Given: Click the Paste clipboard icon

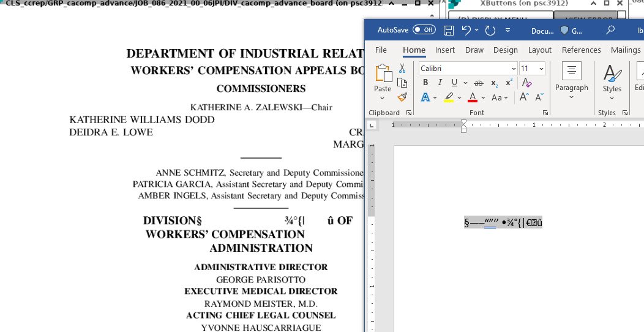Looking at the screenshot, I should [x=383, y=74].
